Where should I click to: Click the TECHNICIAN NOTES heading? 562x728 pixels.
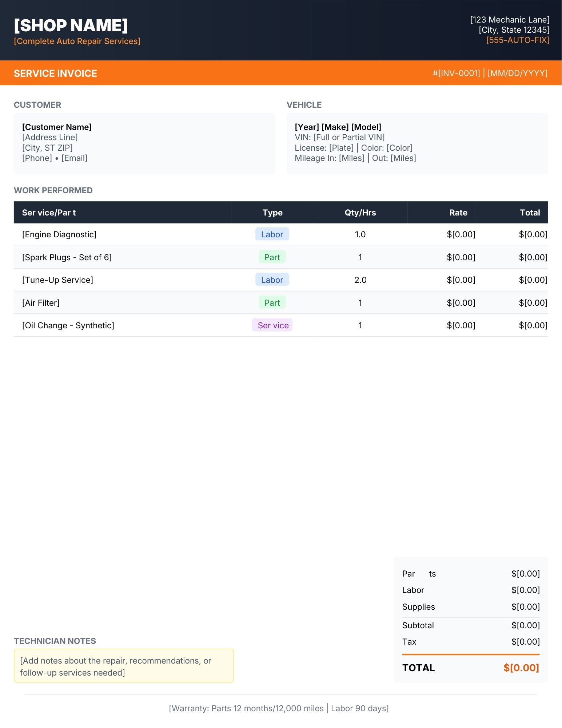[55, 641]
